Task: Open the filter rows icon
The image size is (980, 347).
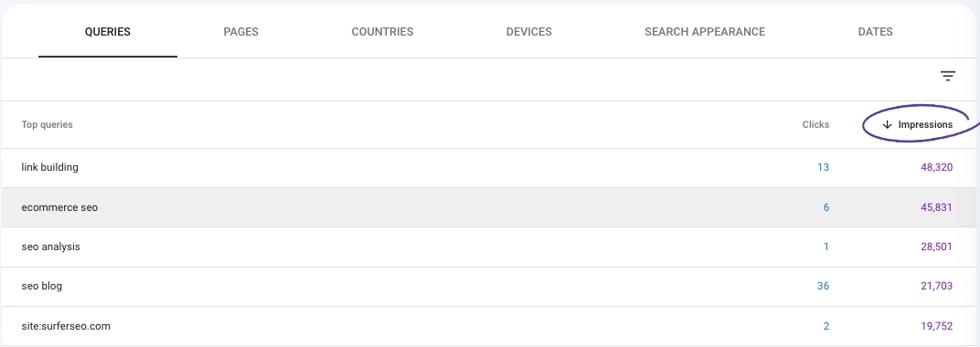Action: 947,77
